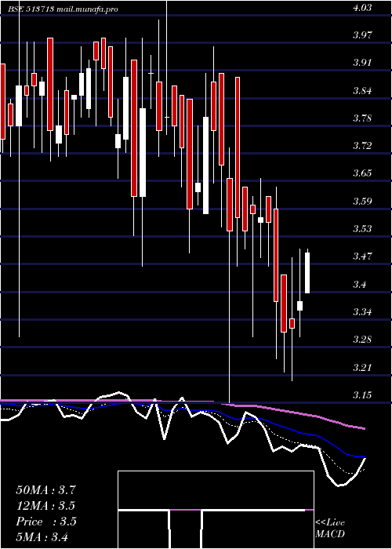Viewport: 392px width, 549px height.
Task: Click the BSE 513713 mail.munafa.pro header text
Action: click(64, 9)
